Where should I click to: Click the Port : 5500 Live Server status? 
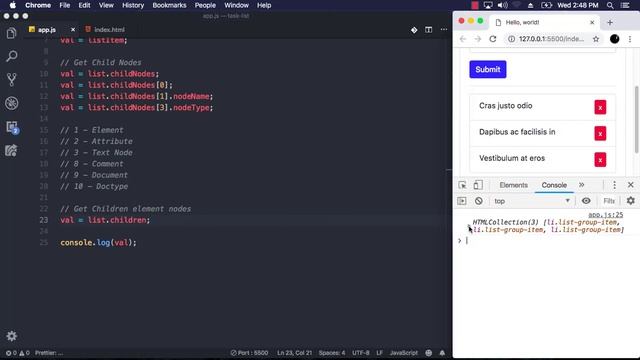click(x=249, y=353)
